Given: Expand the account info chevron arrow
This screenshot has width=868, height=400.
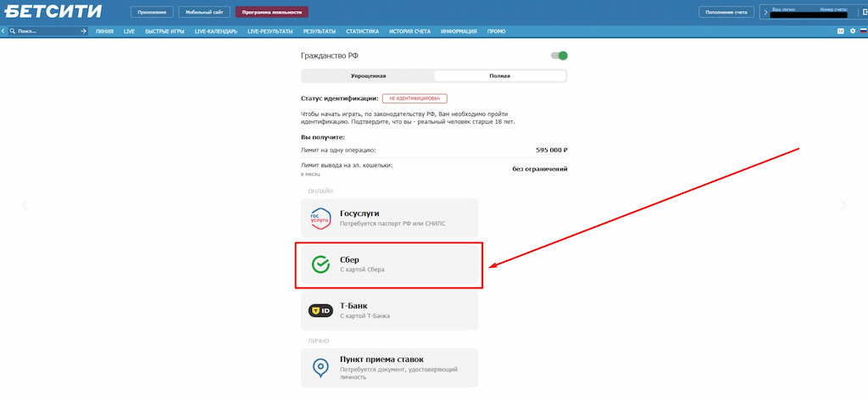Looking at the screenshot, I should click(765, 12).
